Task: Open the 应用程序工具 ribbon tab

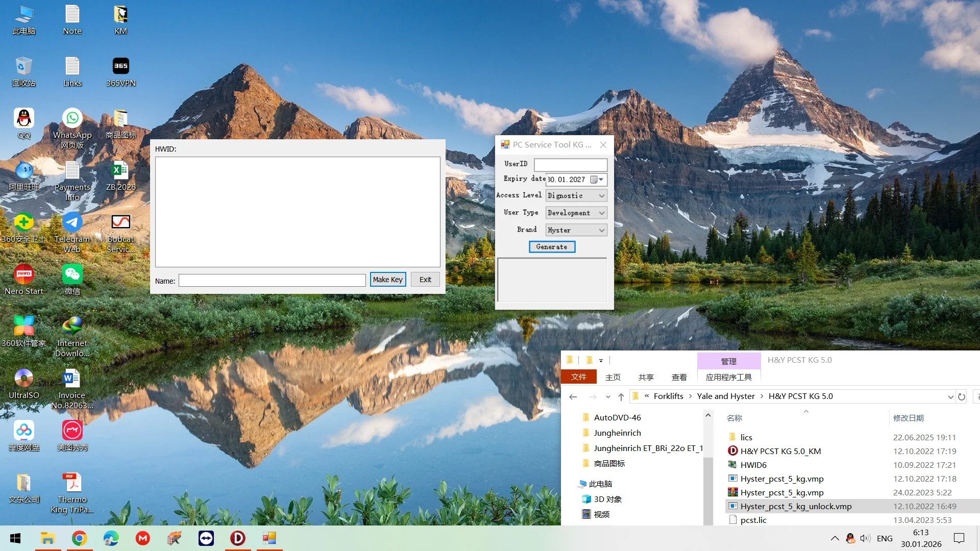Action: 729,377
